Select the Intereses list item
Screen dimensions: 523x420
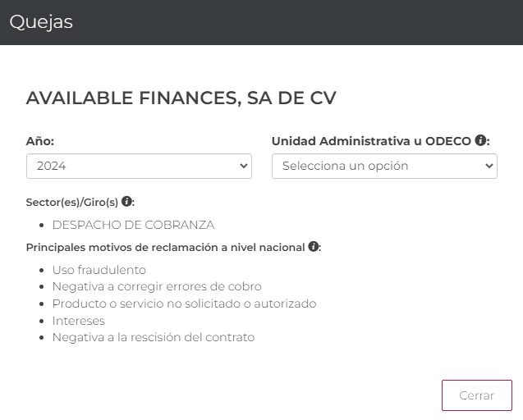click(79, 321)
